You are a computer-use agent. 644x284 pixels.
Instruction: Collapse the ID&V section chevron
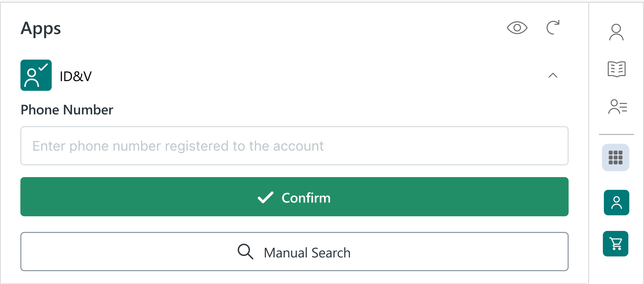coord(553,75)
